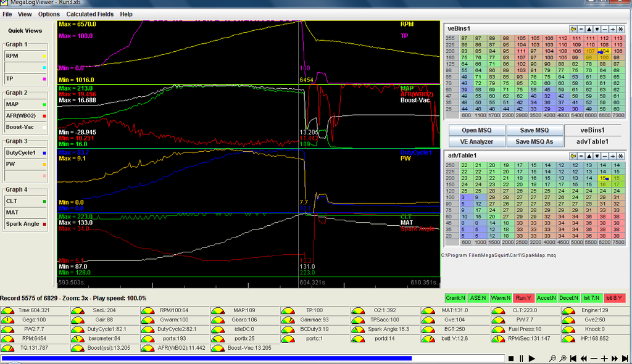
Task: Click the plus icon in veBins1 toolbar
Action: (x=613, y=29)
